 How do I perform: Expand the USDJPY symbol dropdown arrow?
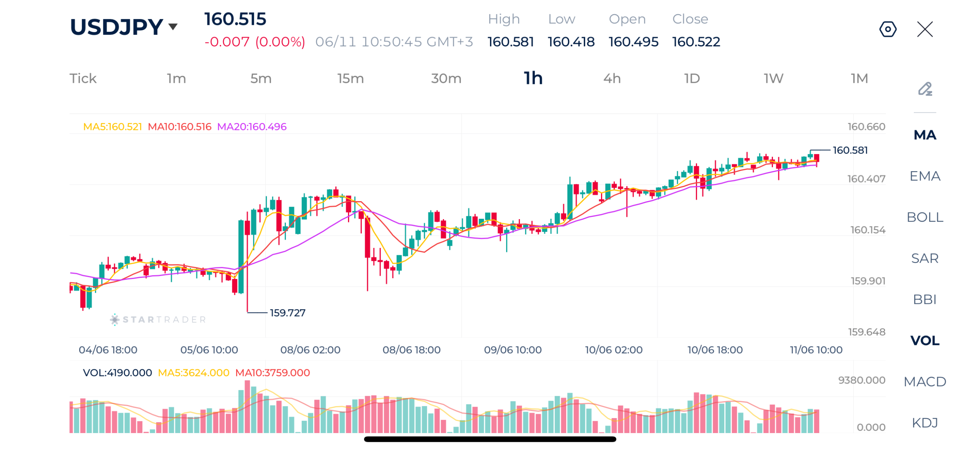pyautogui.click(x=173, y=26)
